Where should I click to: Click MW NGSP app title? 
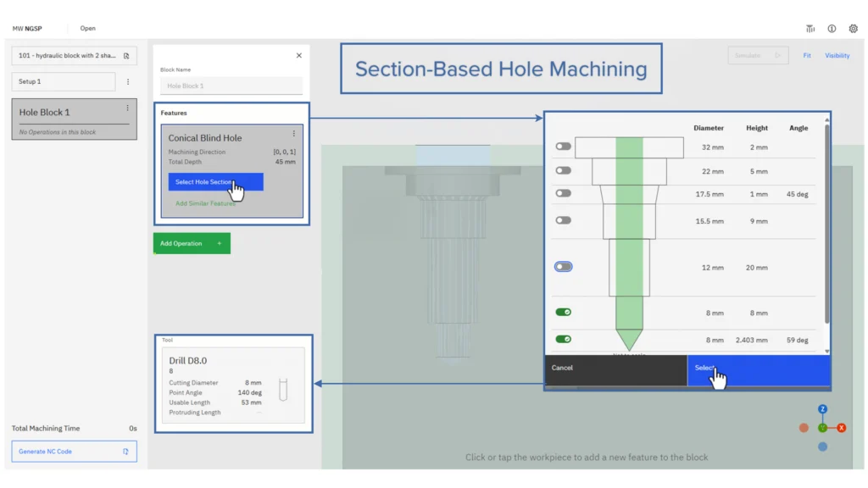(x=27, y=28)
